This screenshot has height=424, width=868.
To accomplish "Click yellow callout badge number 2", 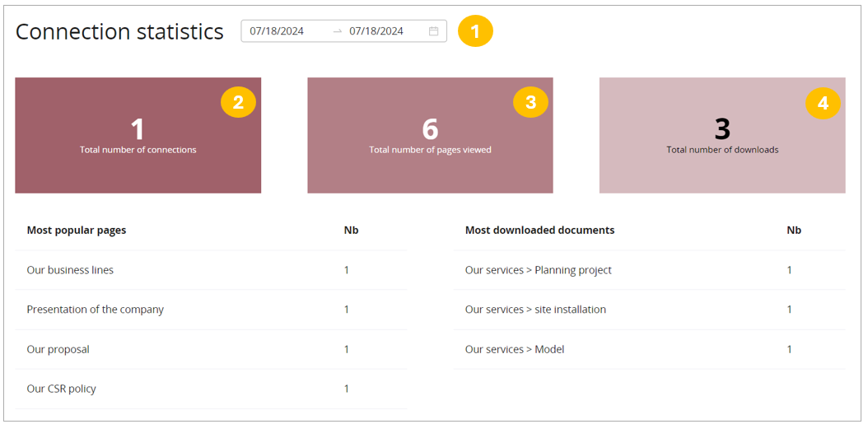I will (238, 102).
